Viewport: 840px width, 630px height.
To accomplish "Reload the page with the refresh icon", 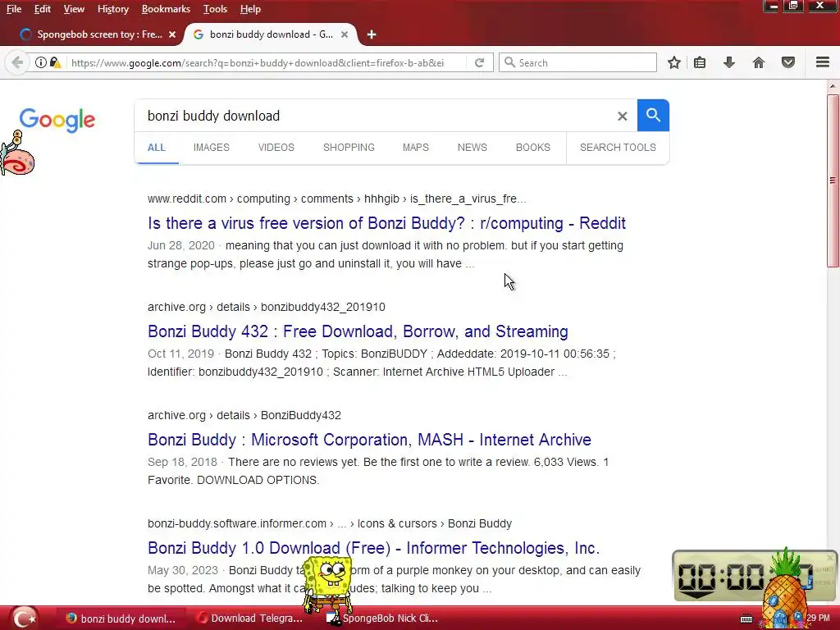I will click(x=479, y=62).
